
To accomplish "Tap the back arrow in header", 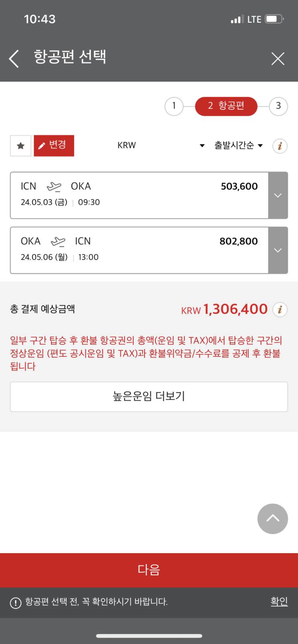I will point(14,58).
